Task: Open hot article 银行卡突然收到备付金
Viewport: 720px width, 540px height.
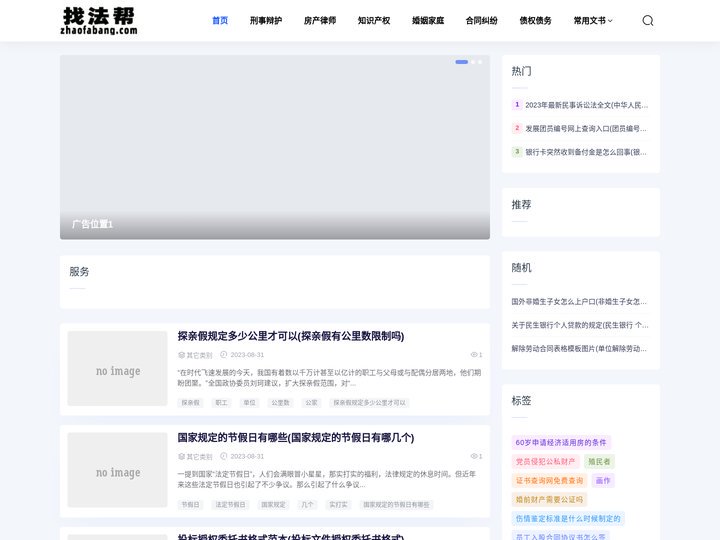Action: (585, 152)
